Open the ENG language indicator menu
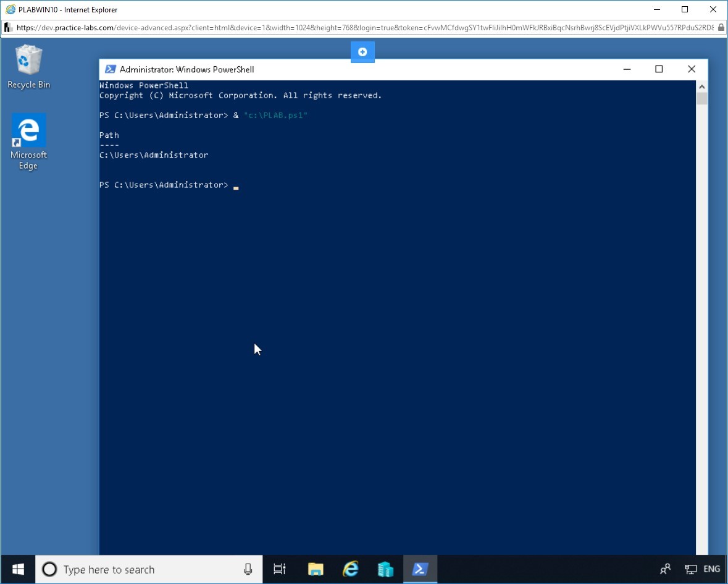Screen dimensions: 728x584 pos(711,569)
